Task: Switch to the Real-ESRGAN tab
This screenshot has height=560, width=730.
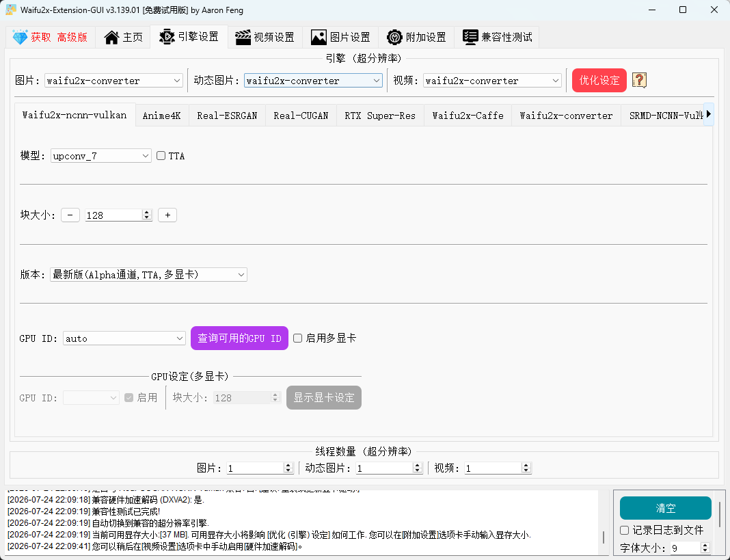Action: [227, 116]
